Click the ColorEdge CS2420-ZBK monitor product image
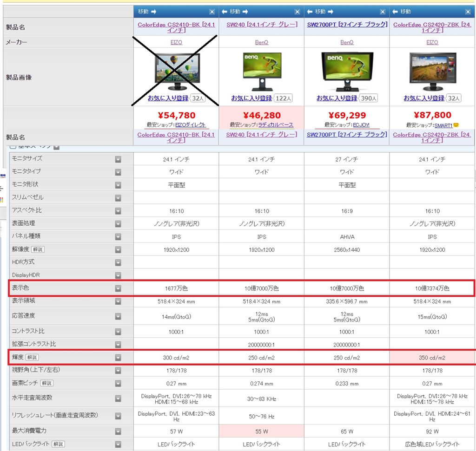The height and width of the screenshot is (451, 476). pyautogui.click(x=433, y=72)
